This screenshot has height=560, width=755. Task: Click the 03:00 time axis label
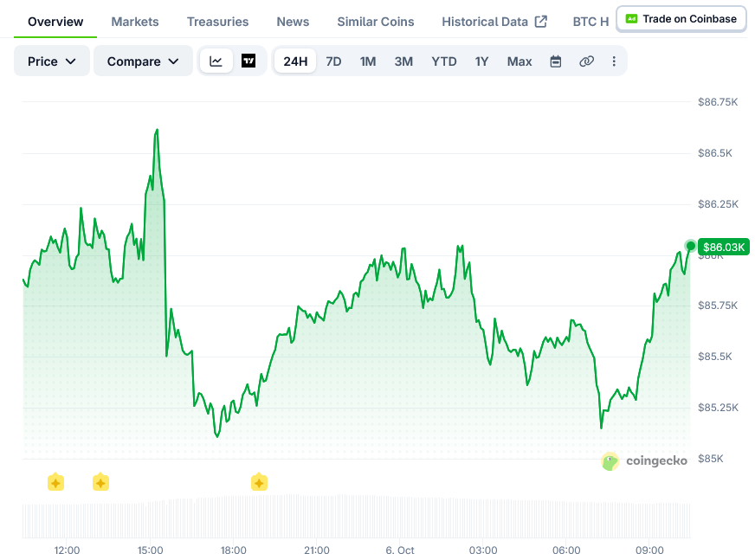pos(483,550)
